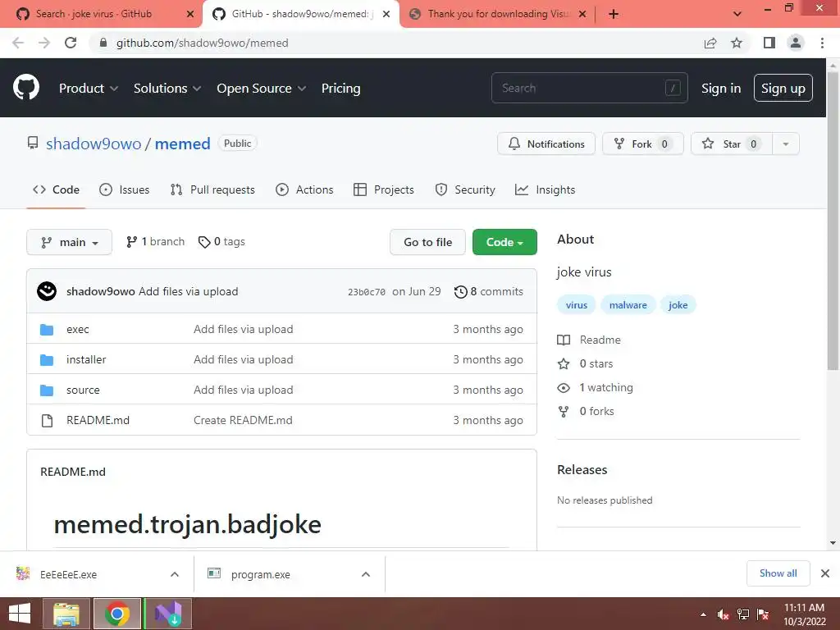Click the muted speaker tray icon
The width and height of the screenshot is (840, 630).
(x=724, y=614)
